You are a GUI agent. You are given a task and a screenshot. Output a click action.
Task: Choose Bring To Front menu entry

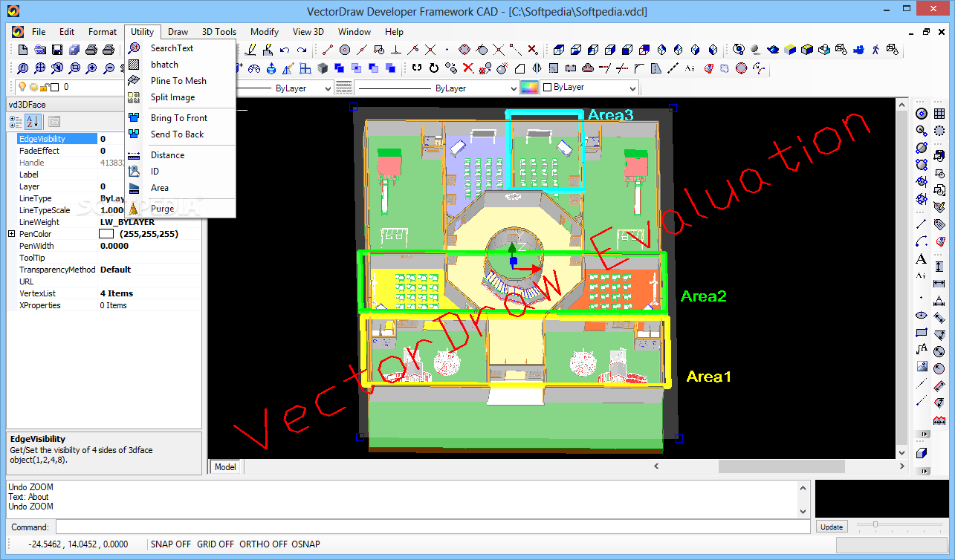point(179,118)
